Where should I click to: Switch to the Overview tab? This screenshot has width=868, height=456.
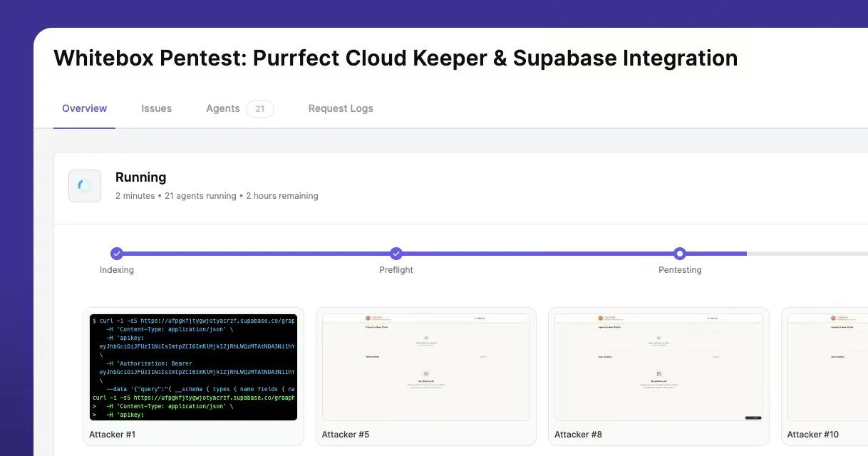(84, 108)
